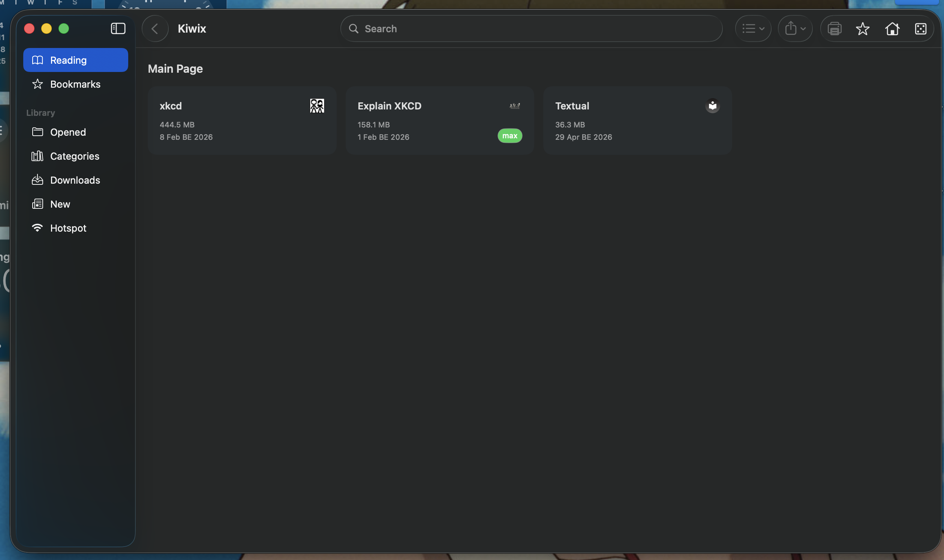Go to the home page icon
This screenshot has height=560, width=944.
click(892, 29)
